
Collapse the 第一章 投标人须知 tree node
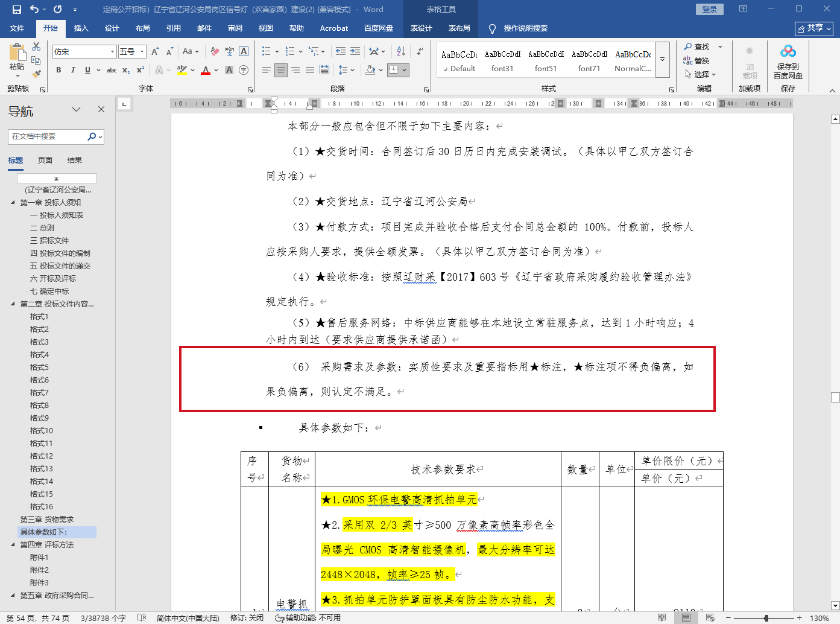[x=13, y=203]
